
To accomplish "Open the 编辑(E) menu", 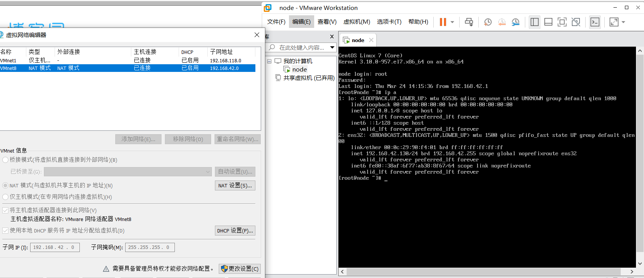I will point(302,22).
